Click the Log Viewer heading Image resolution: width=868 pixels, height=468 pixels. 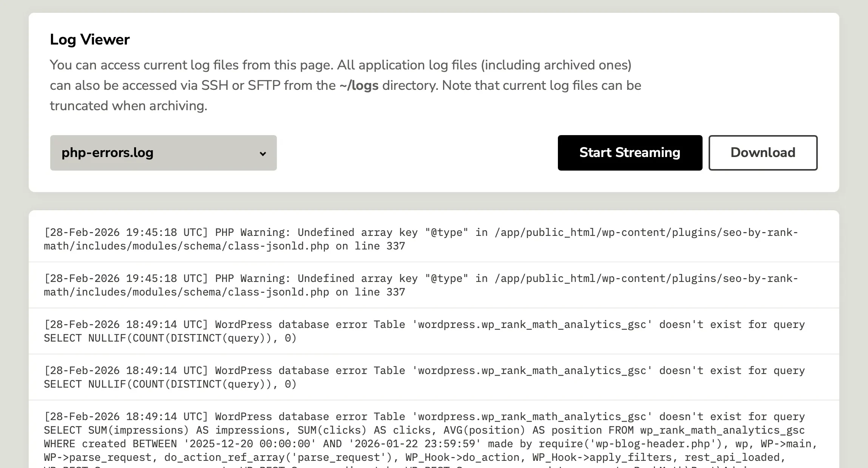(90, 39)
